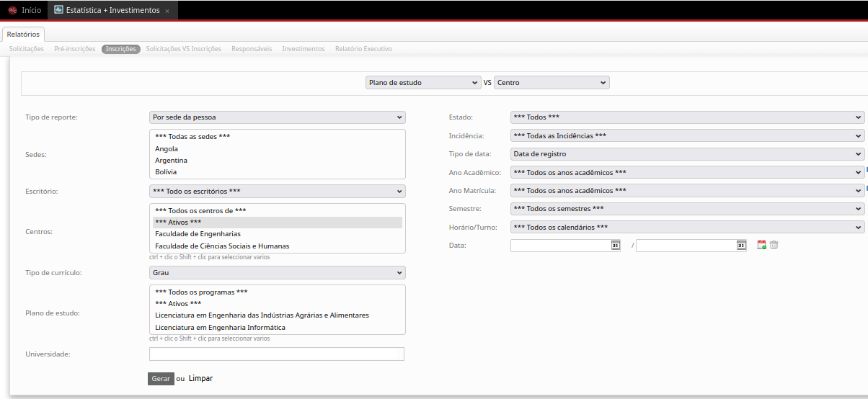Click the blue icon beside Ano Acadêmico dropdown

pyautogui.click(x=866, y=171)
